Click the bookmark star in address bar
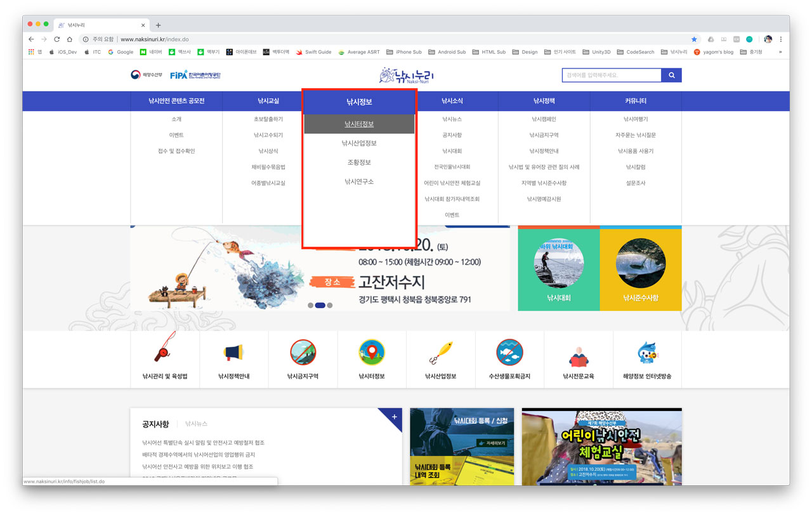Screen dimensions: 812x515 click(694, 39)
